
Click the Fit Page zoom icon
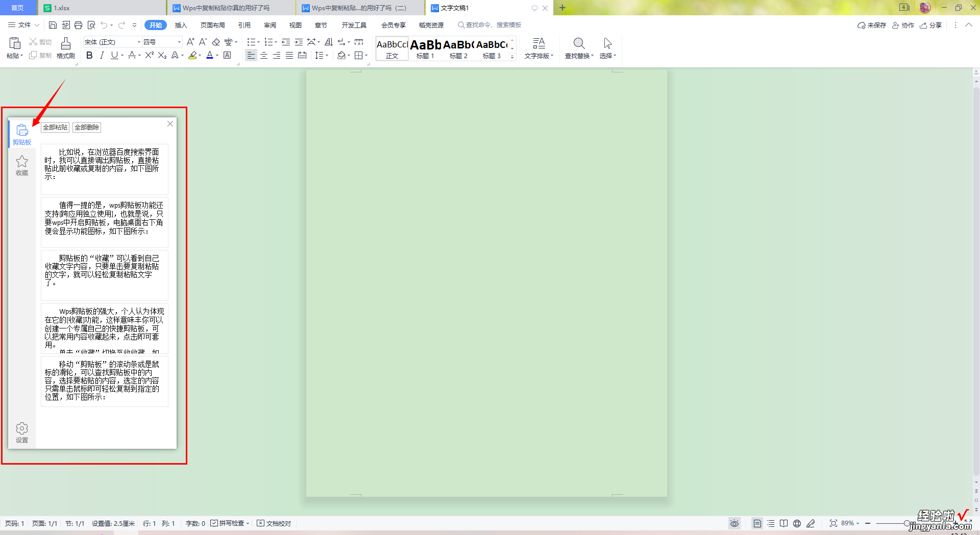834,523
